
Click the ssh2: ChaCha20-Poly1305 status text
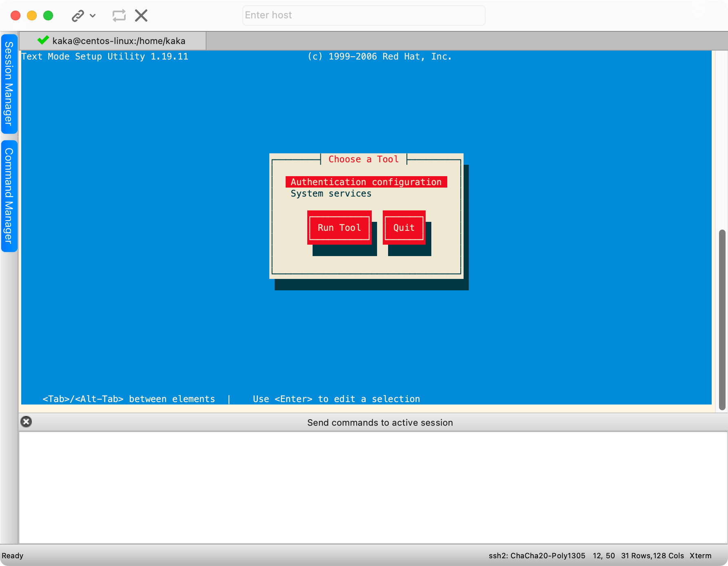point(537,556)
